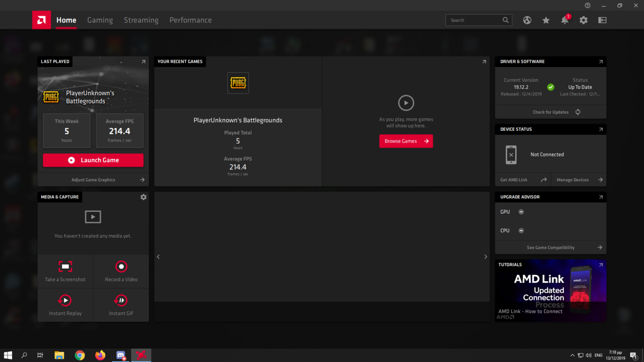Viewport: 644px width, 362px height.
Task: Switch to the Home tab
Action: pos(66,20)
